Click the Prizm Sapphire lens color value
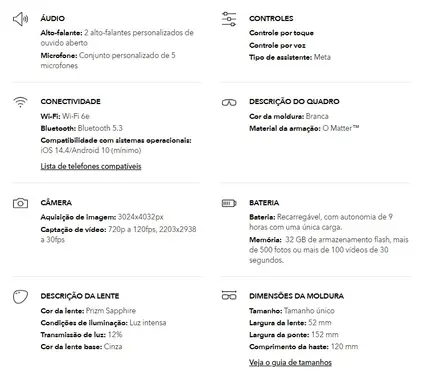 coord(111,311)
